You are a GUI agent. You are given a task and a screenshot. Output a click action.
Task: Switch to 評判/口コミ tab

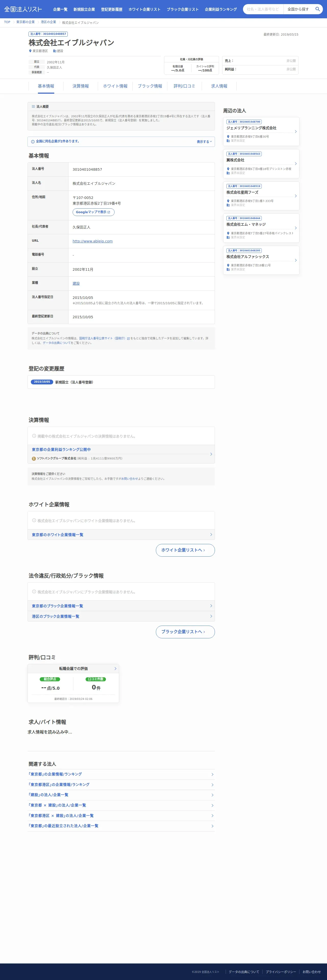tap(185, 86)
